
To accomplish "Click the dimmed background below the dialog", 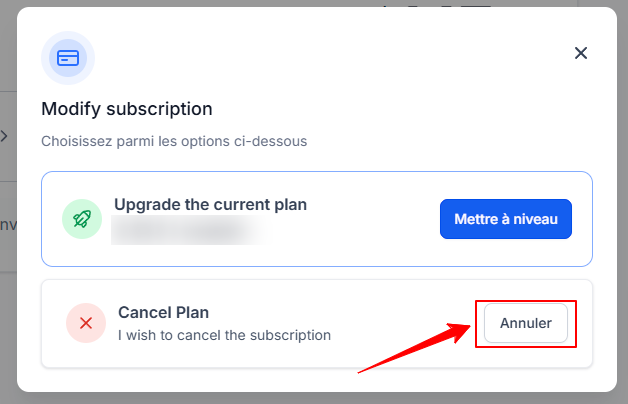I will coord(314,398).
